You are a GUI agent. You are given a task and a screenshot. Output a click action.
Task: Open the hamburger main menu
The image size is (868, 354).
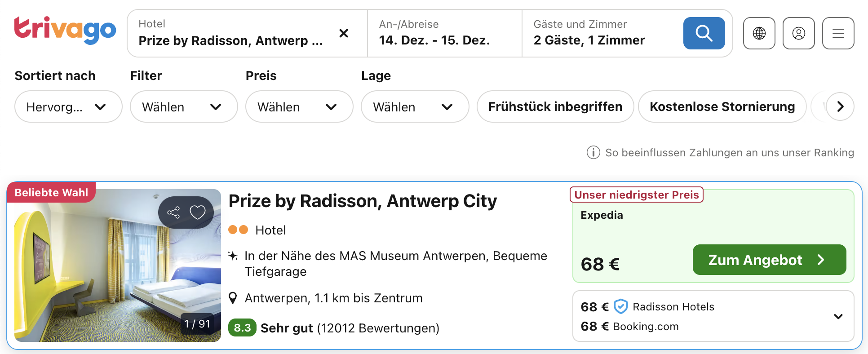[x=838, y=33]
